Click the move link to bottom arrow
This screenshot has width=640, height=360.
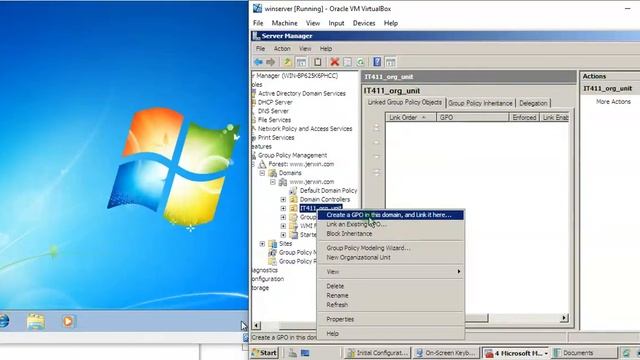[x=376, y=173]
